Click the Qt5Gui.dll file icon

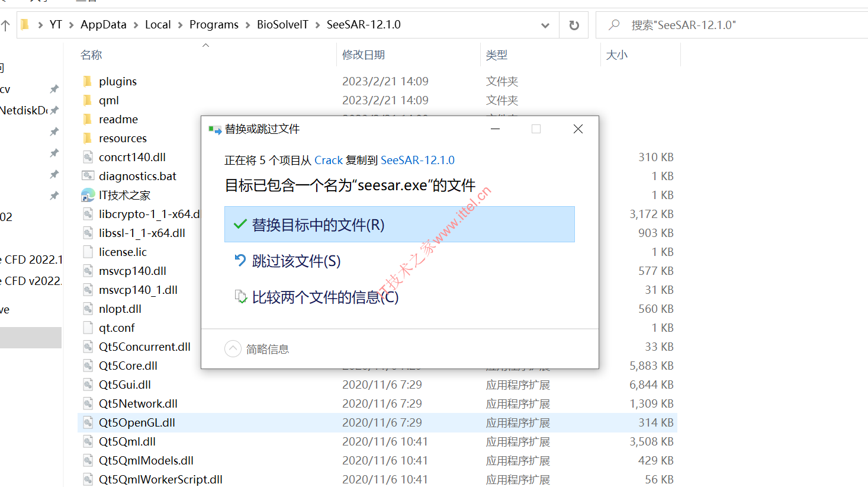(88, 385)
